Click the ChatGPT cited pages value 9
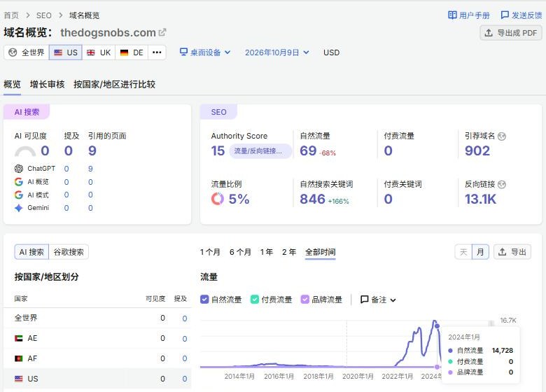Screen dimensions: 546x392 pyautogui.click(x=90, y=169)
